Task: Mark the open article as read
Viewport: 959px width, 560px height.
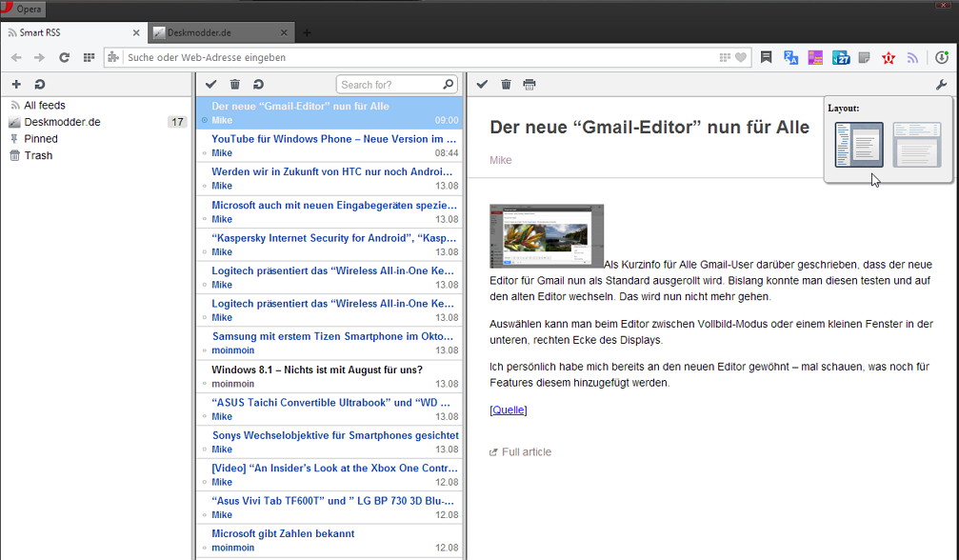Action: tap(482, 85)
